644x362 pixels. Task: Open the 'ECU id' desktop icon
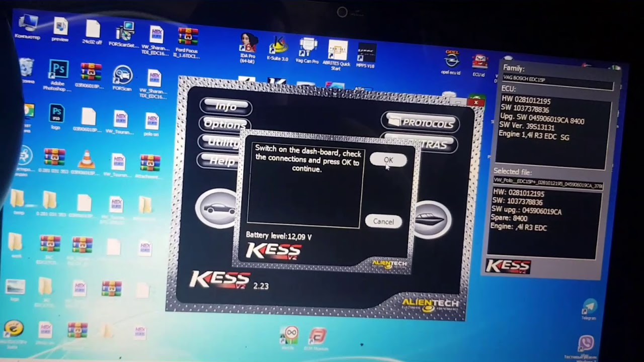478,65
